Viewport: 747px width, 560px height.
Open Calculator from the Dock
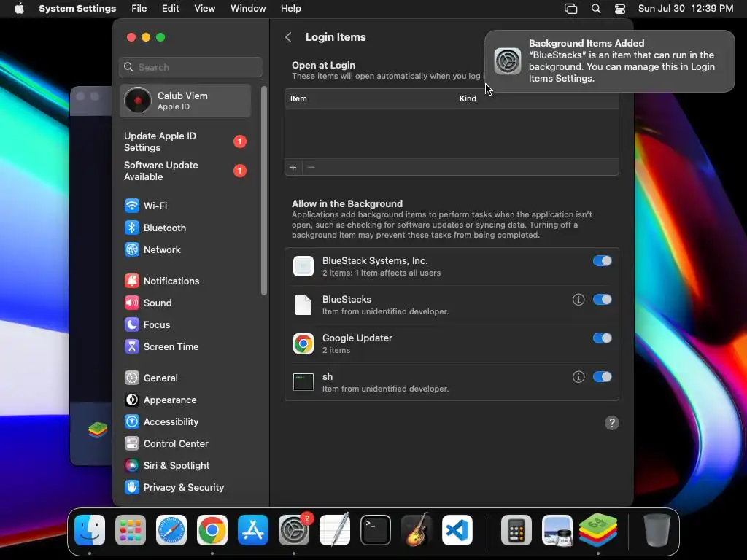click(516, 530)
